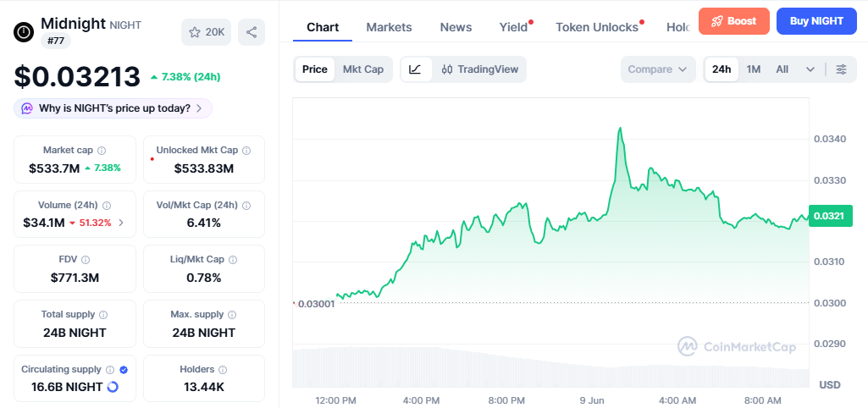This screenshot has height=408, width=868.
Task: Open Total supply info icon
Action: click(103, 314)
